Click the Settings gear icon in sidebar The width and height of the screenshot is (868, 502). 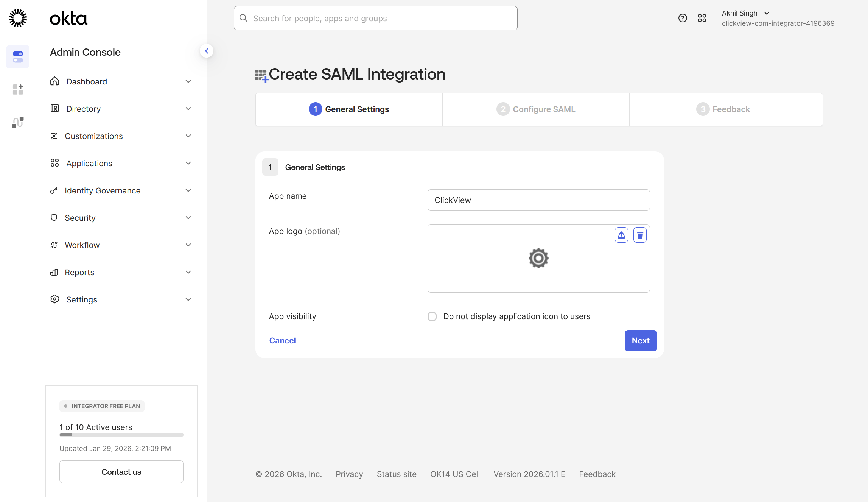[54, 299]
